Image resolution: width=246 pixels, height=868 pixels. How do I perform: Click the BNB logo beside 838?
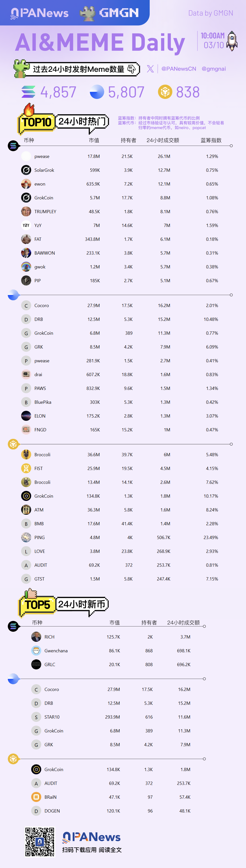pyautogui.click(x=165, y=92)
